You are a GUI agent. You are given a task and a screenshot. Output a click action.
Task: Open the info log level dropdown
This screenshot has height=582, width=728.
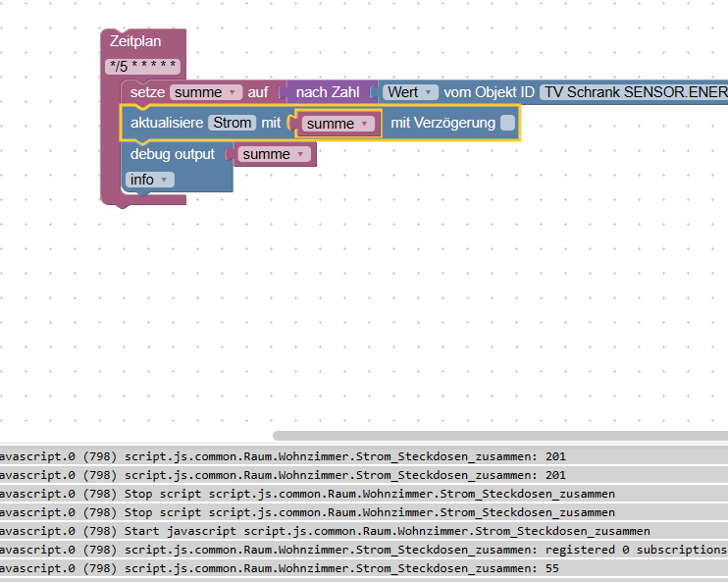tap(150, 180)
